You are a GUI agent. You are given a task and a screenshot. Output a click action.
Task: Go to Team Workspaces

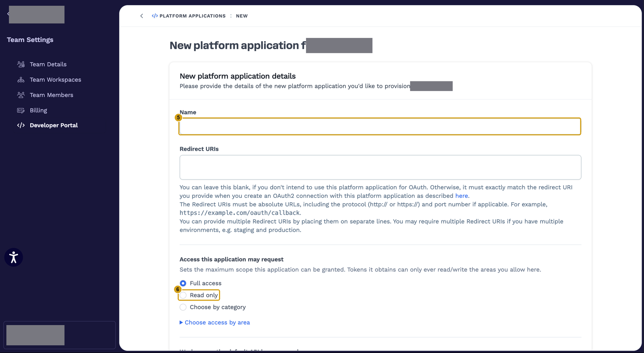pyautogui.click(x=56, y=80)
